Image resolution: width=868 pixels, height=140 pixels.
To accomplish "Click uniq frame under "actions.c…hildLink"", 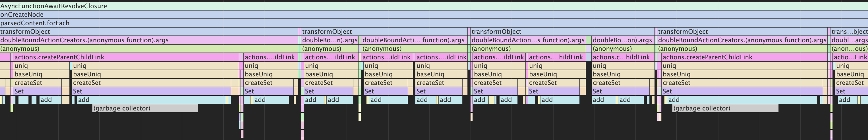I will [623, 66].
